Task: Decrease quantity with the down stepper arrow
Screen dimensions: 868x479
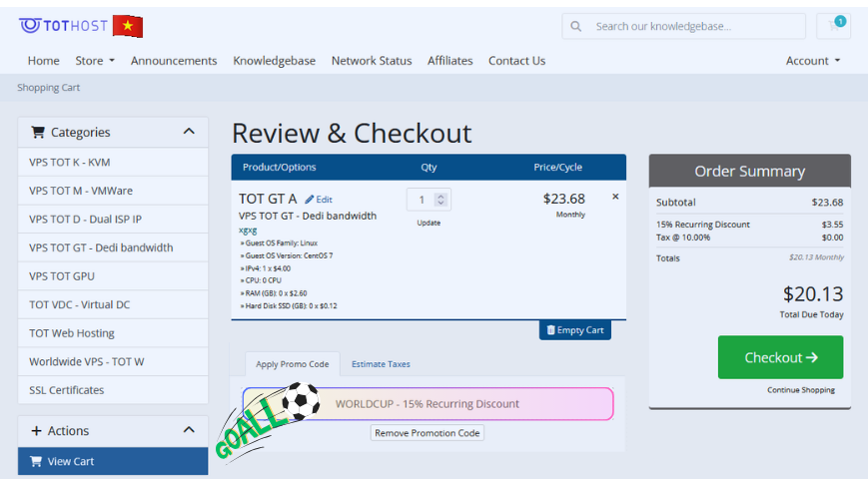Action: [x=440, y=203]
